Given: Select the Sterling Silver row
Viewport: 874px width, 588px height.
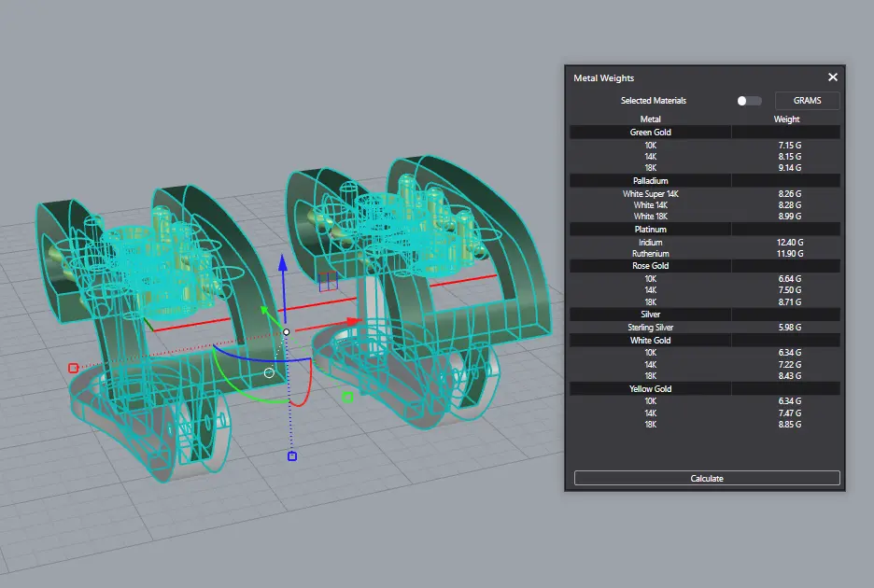Looking at the screenshot, I should tap(650, 328).
